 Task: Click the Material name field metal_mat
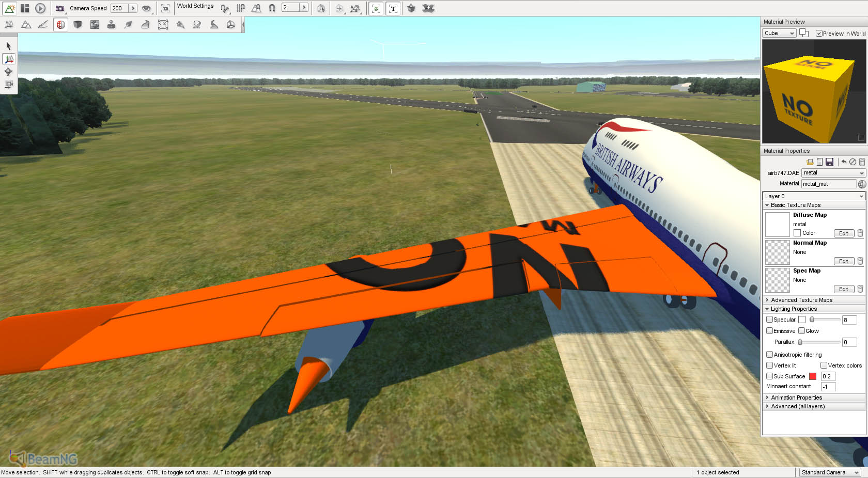829,184
